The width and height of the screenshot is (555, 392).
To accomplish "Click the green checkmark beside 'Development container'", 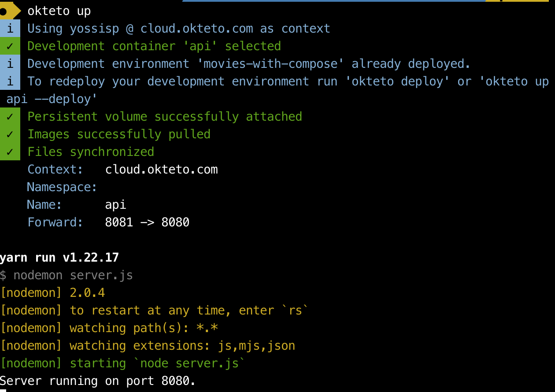I will [10, 46].
